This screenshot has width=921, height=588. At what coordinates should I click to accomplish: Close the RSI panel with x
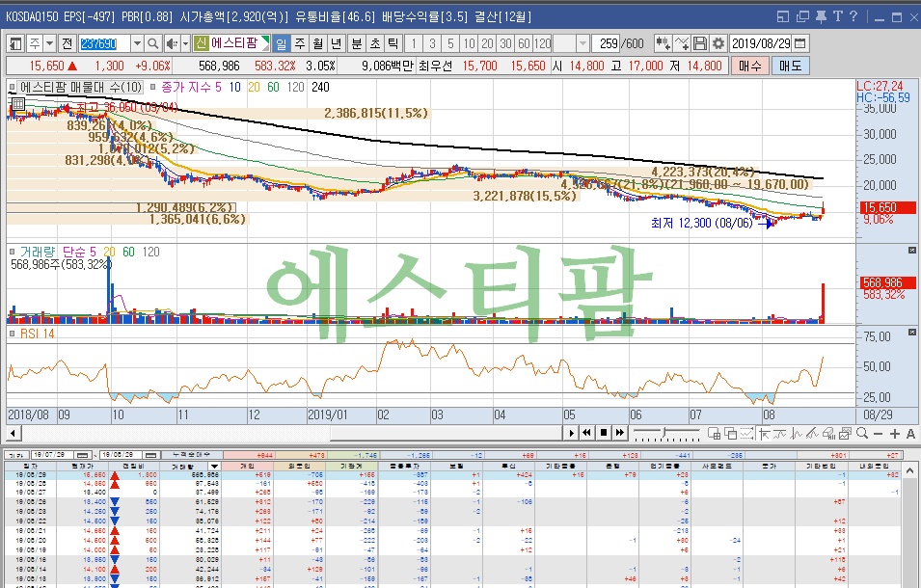911,333
